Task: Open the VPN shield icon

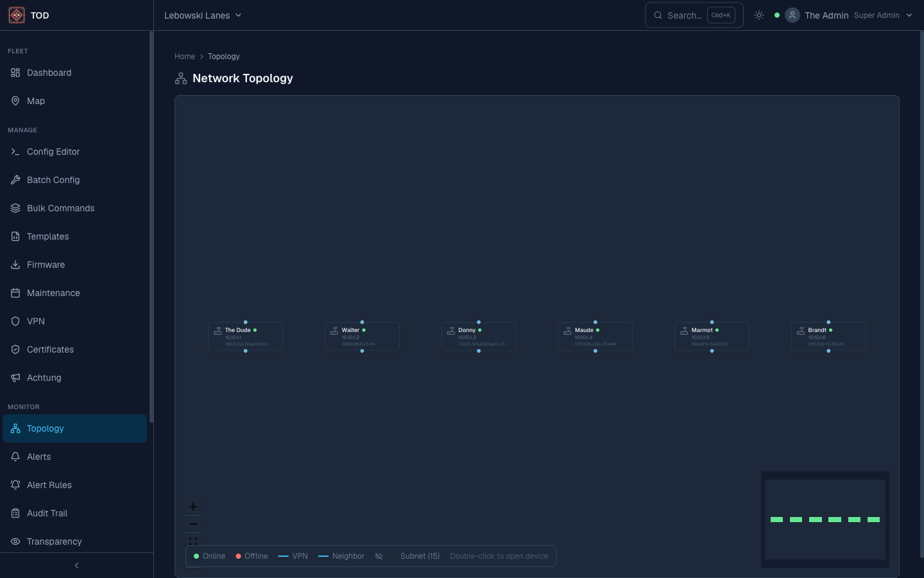Action: [15, 321]
